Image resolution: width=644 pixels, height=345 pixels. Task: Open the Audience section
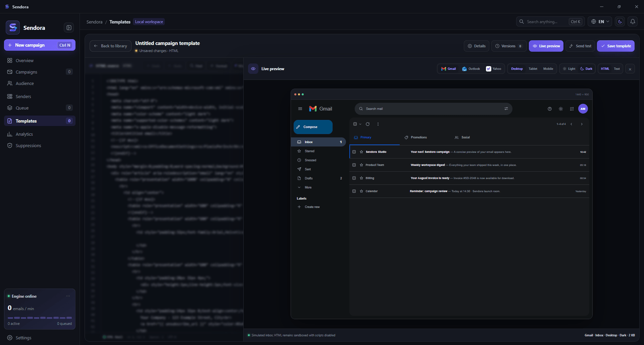pos(39,83)
